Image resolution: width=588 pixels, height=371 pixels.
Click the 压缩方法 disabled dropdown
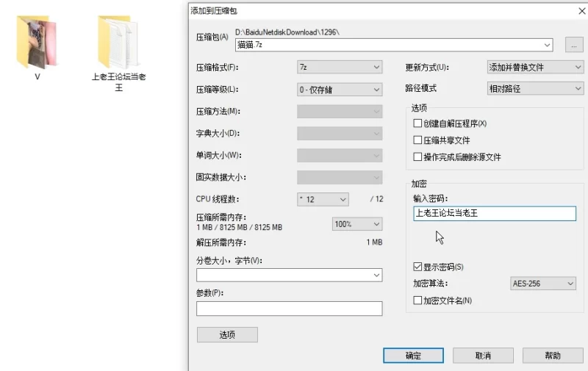(340, 112)
